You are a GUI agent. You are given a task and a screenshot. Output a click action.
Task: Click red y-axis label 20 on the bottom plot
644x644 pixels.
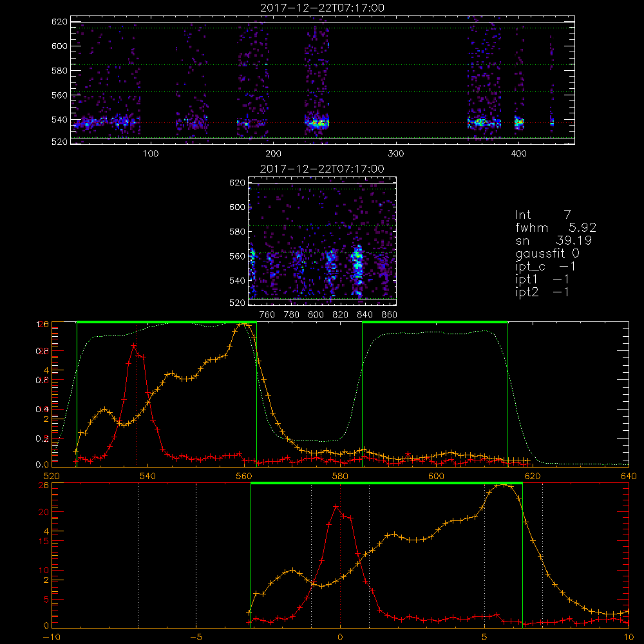click(44, 512)
